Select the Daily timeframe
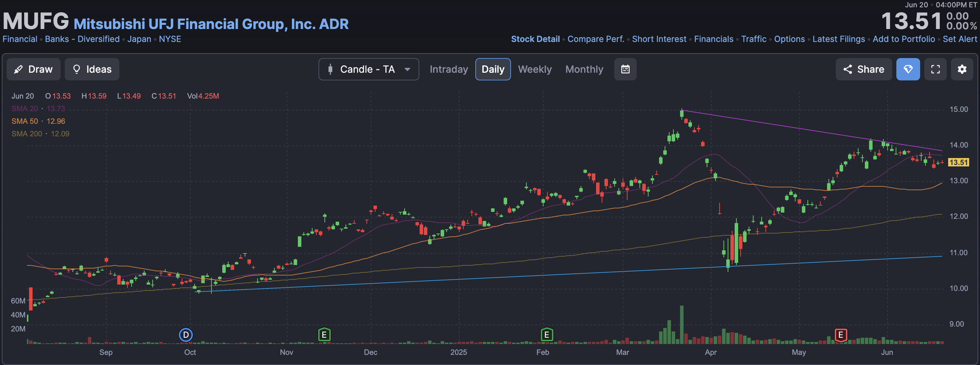 point(493,69)
